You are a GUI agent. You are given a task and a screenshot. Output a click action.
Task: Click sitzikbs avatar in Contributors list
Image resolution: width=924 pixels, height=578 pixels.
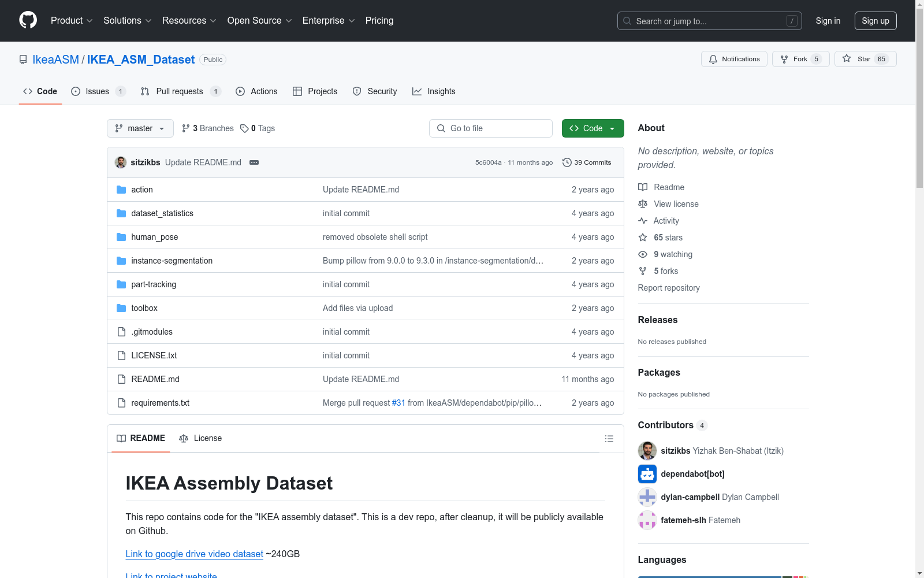click(647, 451)
